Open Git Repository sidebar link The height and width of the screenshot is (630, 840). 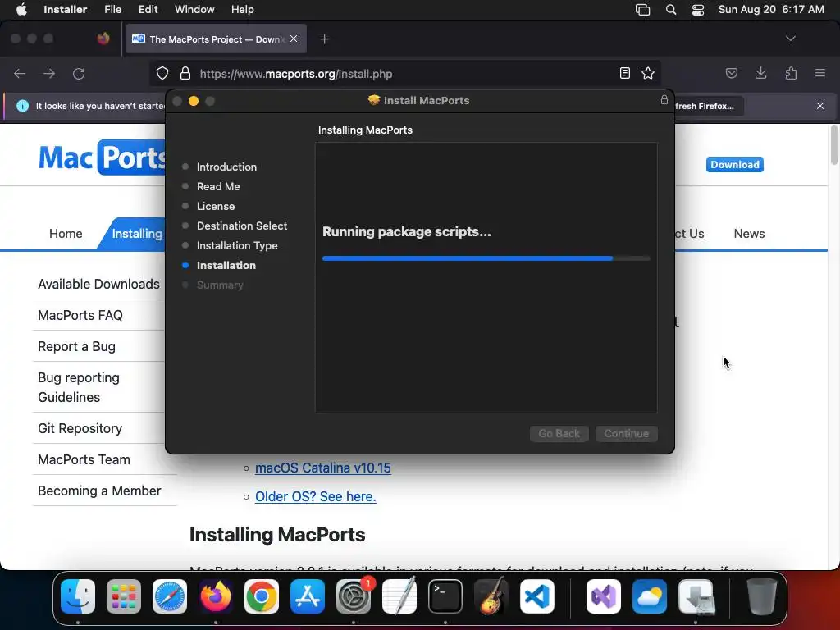[80, 428]
